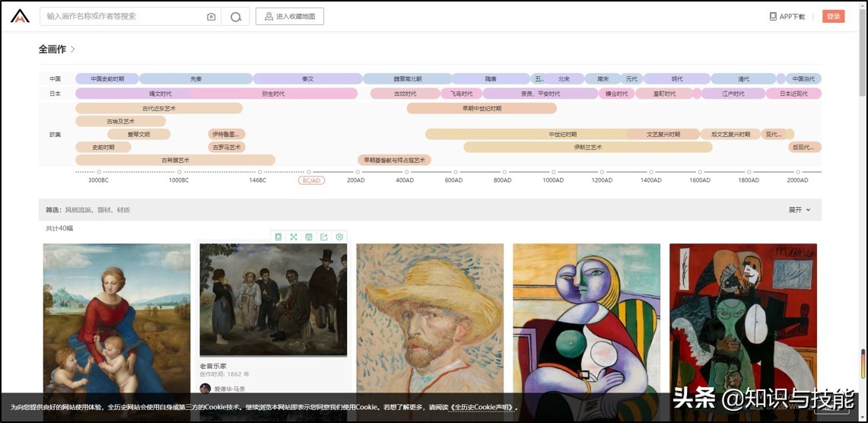Viewport: 868px width, 423px height.
Task: Filter by 伊斯兰艺术
Action: [588, 148]
